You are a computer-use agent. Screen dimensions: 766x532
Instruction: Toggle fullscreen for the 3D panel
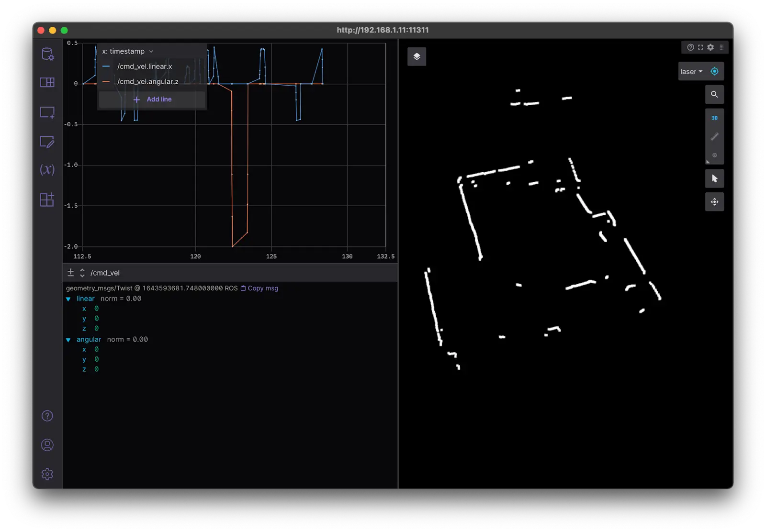pyautogui.click(x=700, y=47)
